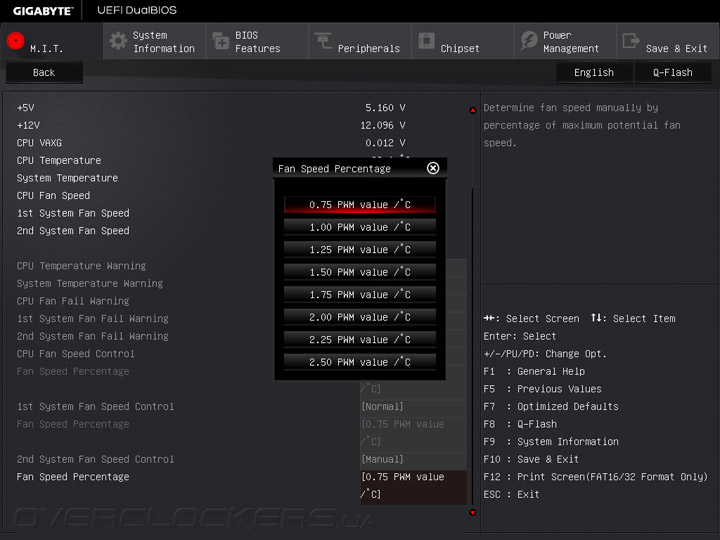Close the Fan Speed Percentage popup

tap(433, 168)
